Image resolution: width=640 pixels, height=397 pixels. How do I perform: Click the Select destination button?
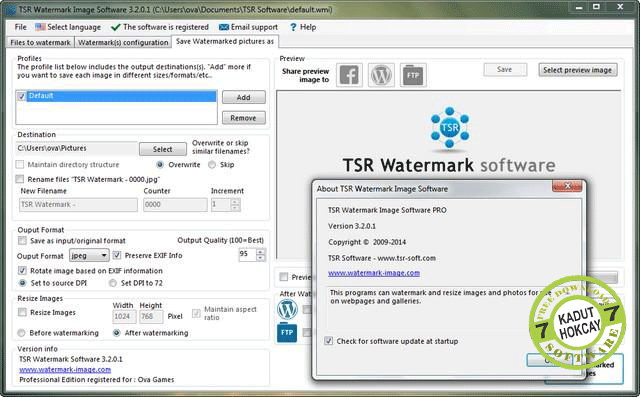click(162, 149)
